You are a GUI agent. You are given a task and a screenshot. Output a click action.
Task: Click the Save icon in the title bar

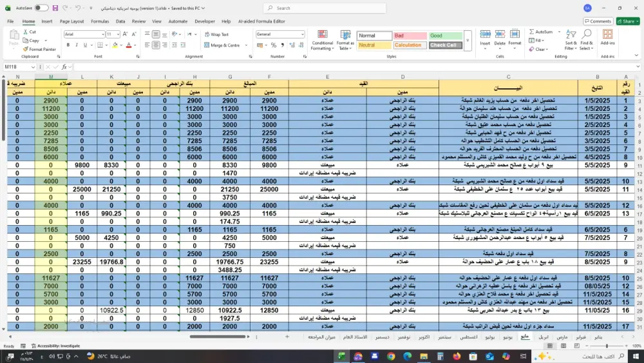pos(55,8)
